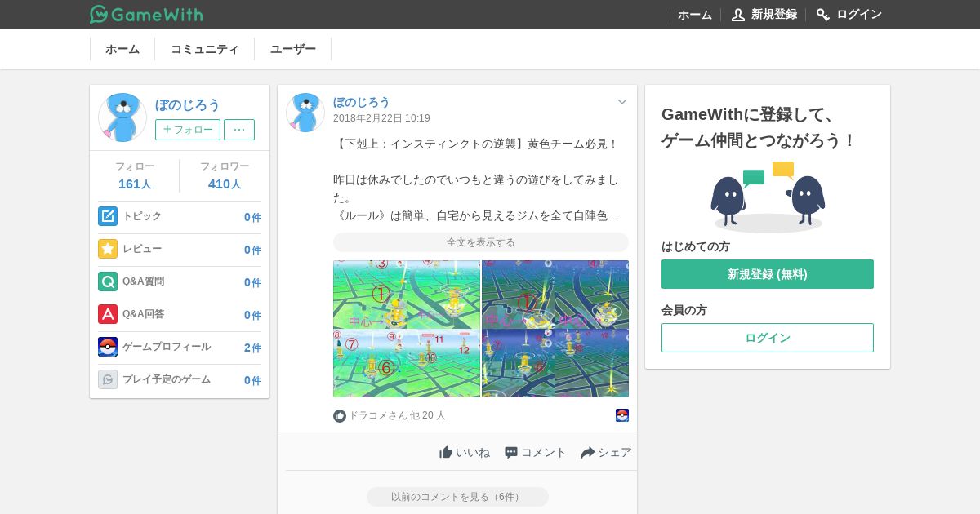Click the outlined ログイン button
This screenshot has height=514, width=980.
pyautogui.click(x=768, y=338)
